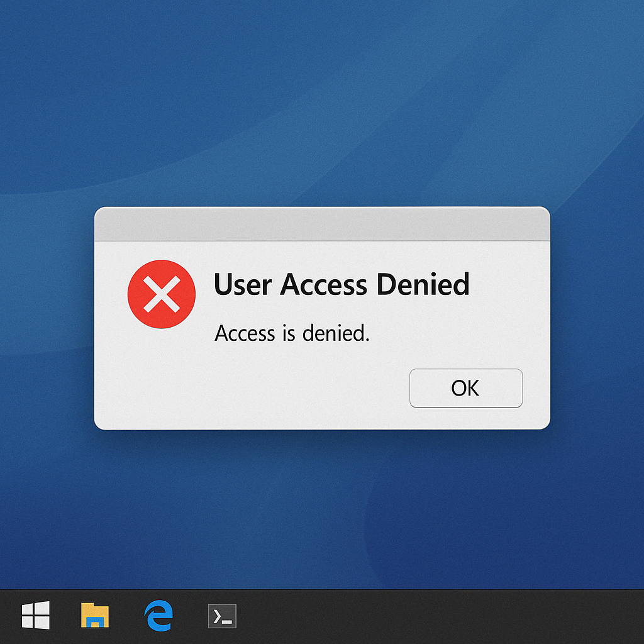Click the word "denied." in the message line
This screenshot has width=644, height=644.
(x=335, y=333)
